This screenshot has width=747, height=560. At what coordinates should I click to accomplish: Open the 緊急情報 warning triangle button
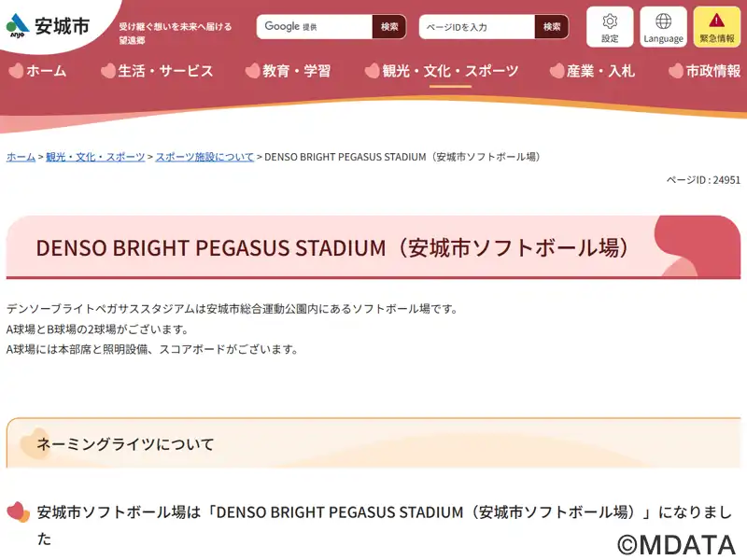[x=716, y=27]
